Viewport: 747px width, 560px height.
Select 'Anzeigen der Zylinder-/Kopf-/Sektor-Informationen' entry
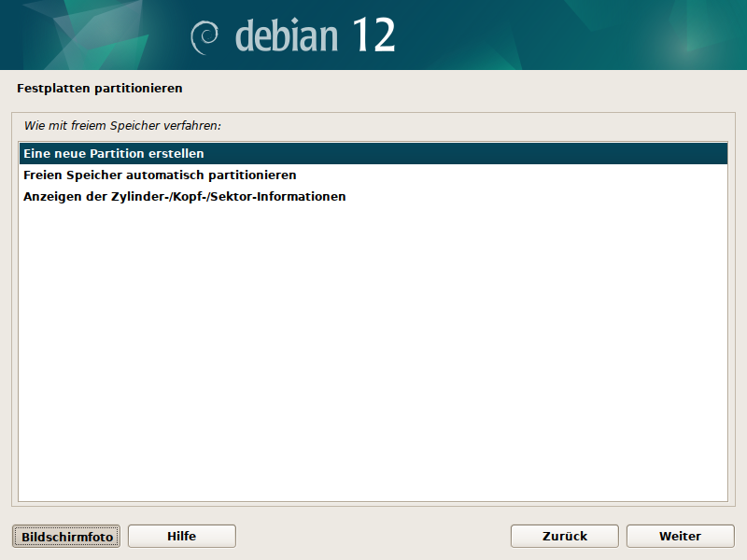pyautogui.click(x=185, y=197)
